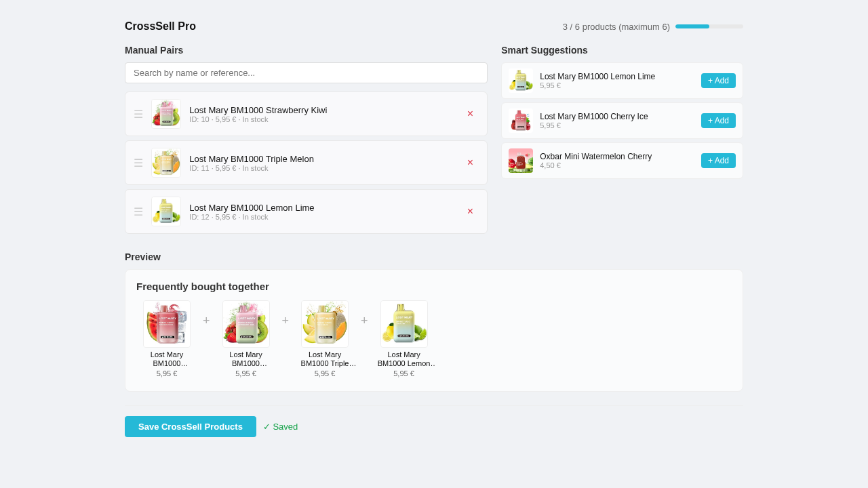
Task: Click the drag handle for Triple Melon row
Action: tap(138, 163)
